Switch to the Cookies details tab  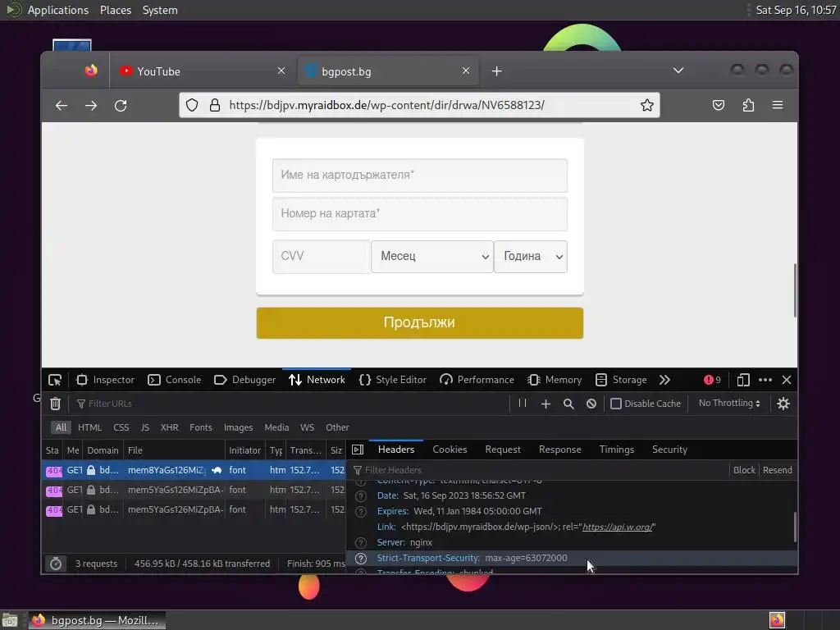coord(450,450)
